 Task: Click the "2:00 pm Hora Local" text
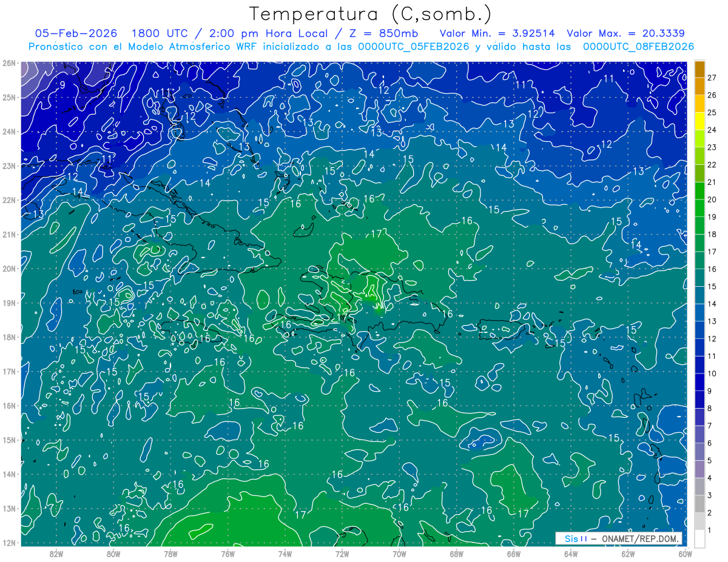[x=269, y=33]
